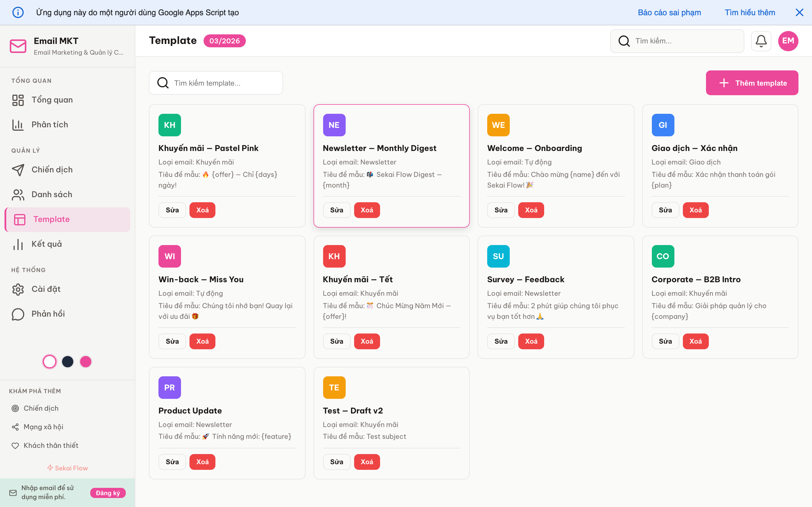Open Danh sách contact lists
This screenshot has height=507, width=812.
pos(52,194)
